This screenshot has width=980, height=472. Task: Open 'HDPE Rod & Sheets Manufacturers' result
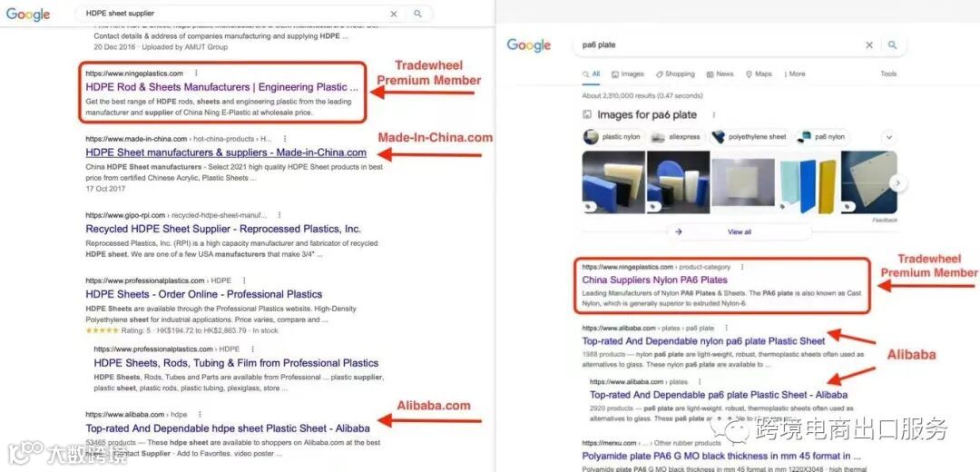point(222,87)
